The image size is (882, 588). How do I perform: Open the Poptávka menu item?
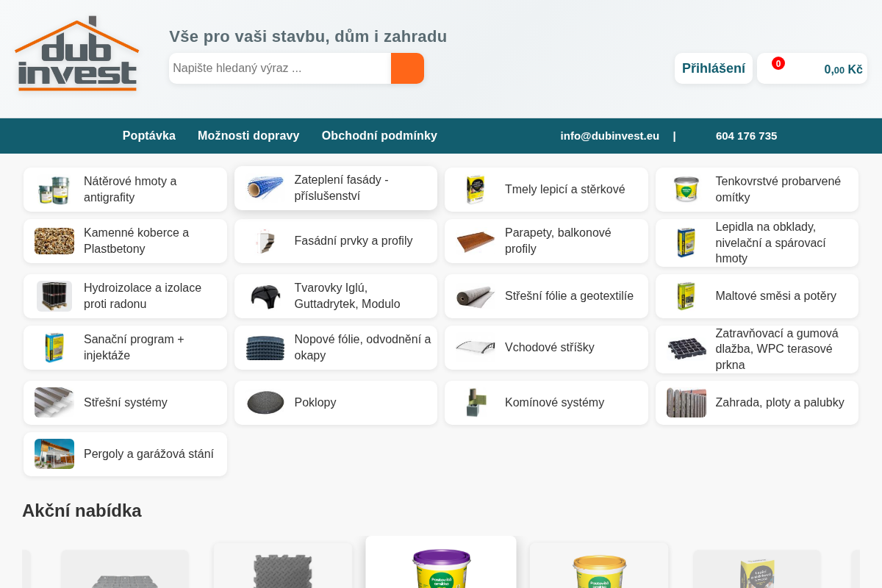(149, 136)
